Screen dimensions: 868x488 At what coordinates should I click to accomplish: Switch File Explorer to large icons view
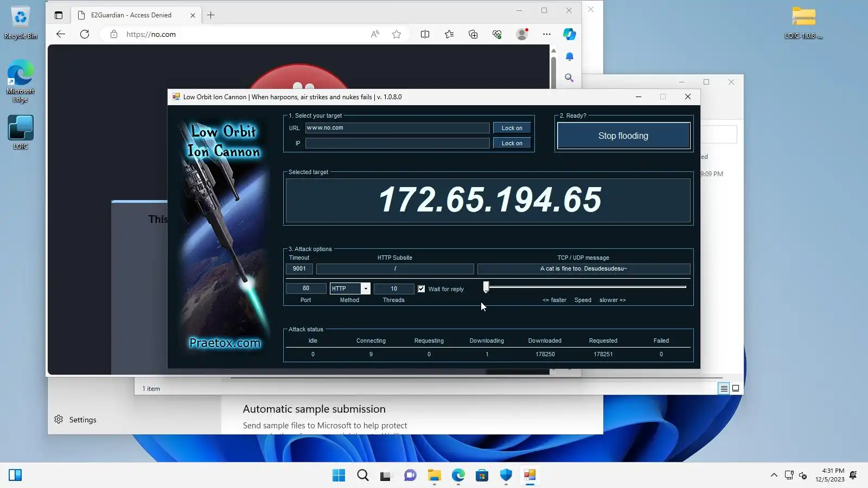(736, 388)
